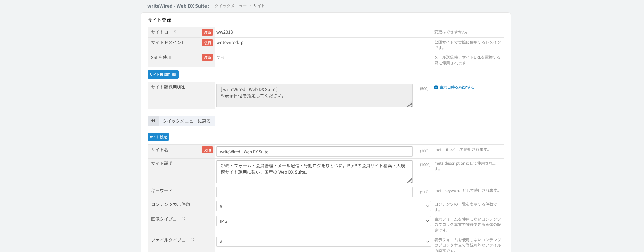Click the 必須 badge beside SSLを使用
Viewport: 644px width, 252px height.
(x=207, y=57)
